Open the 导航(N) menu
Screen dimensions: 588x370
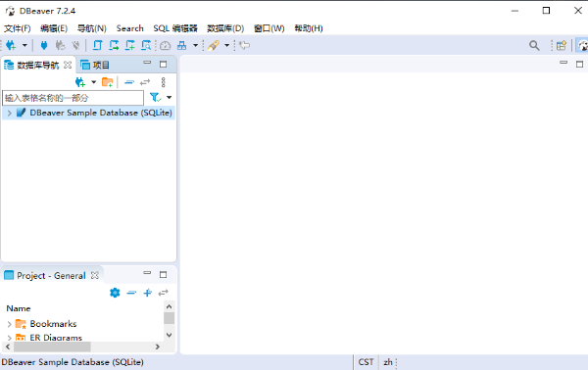pos(92,28)
